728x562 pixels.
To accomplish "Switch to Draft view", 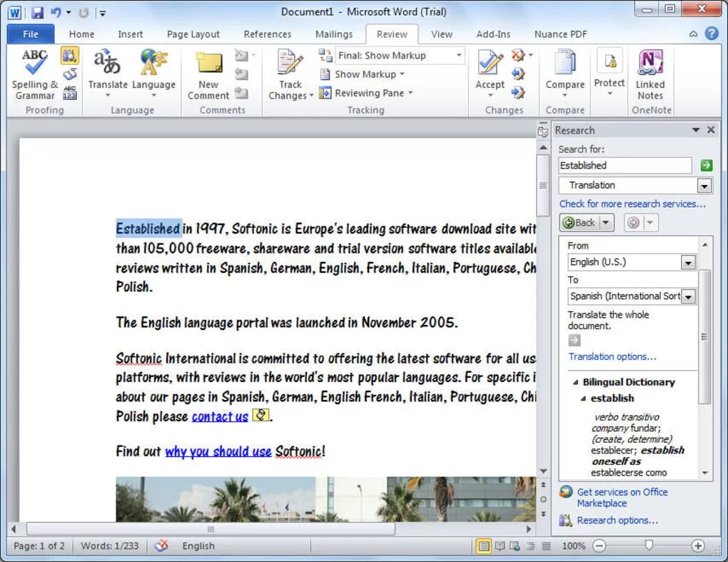I will [547, 546].
